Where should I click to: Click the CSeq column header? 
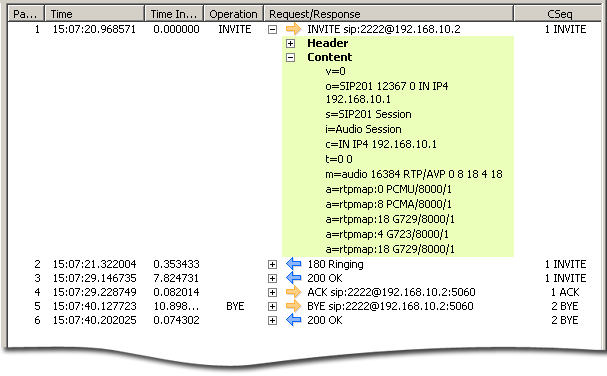tap(559, 14)
